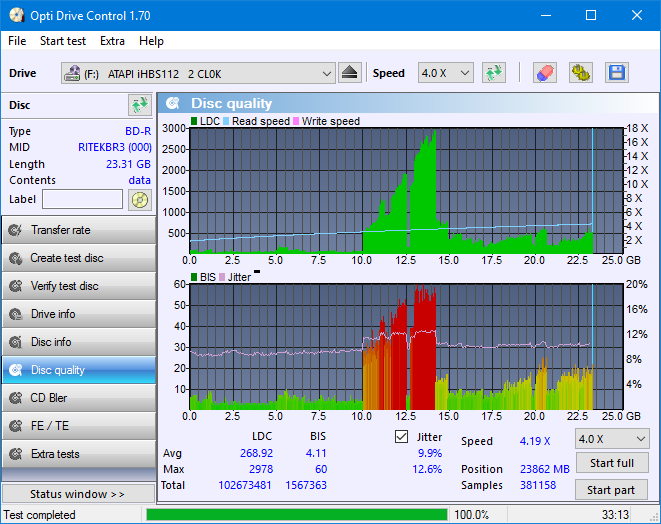Open the Help menu
This screenshot has height=524, width=661.
pos(151,41)
